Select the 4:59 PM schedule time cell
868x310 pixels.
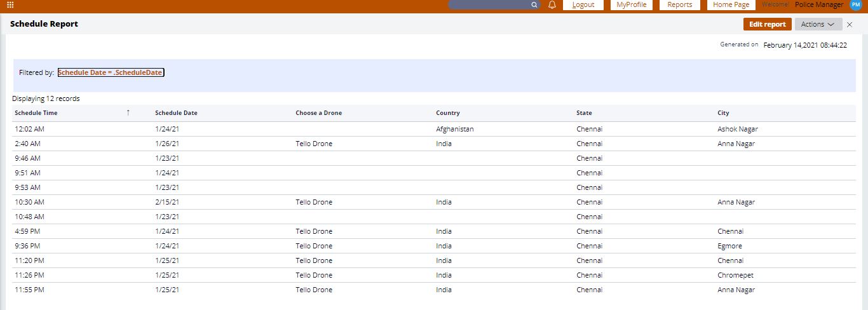[x=27, y=231]
